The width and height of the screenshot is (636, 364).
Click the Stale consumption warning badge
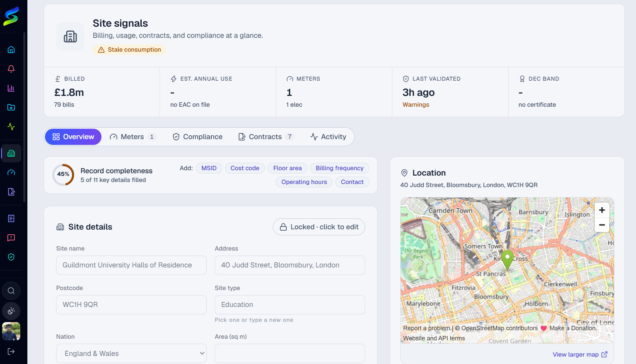click(x=129, y=50)
